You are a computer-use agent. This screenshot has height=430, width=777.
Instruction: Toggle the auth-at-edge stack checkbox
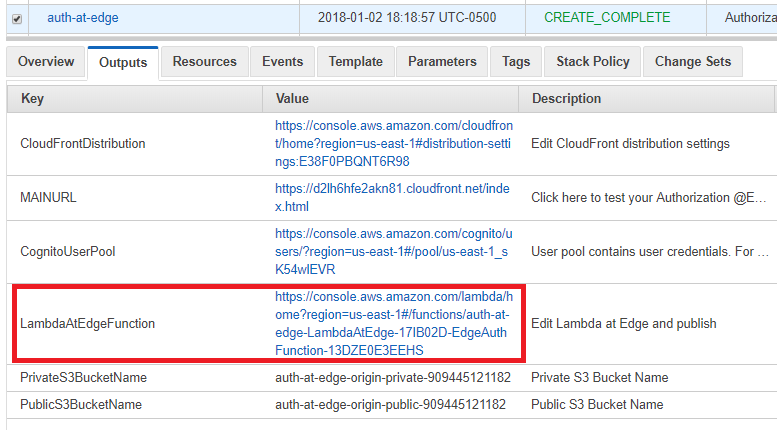point(17,19)
